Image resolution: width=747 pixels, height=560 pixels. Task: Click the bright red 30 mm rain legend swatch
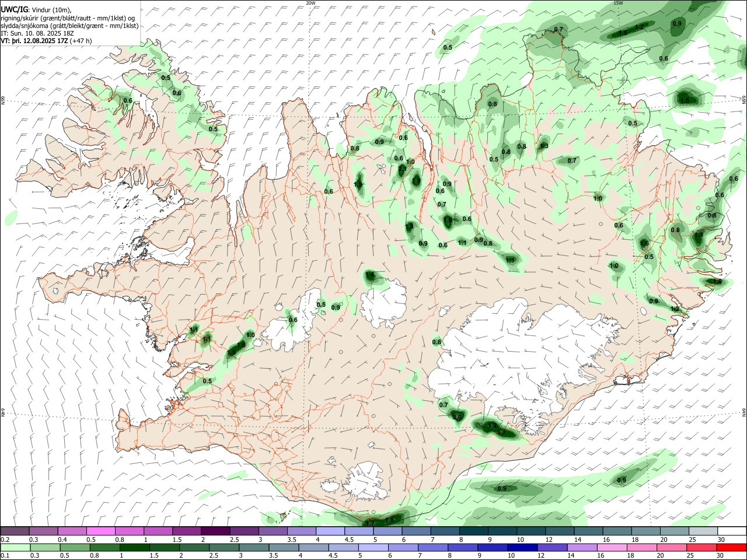(x=732, y=547)
